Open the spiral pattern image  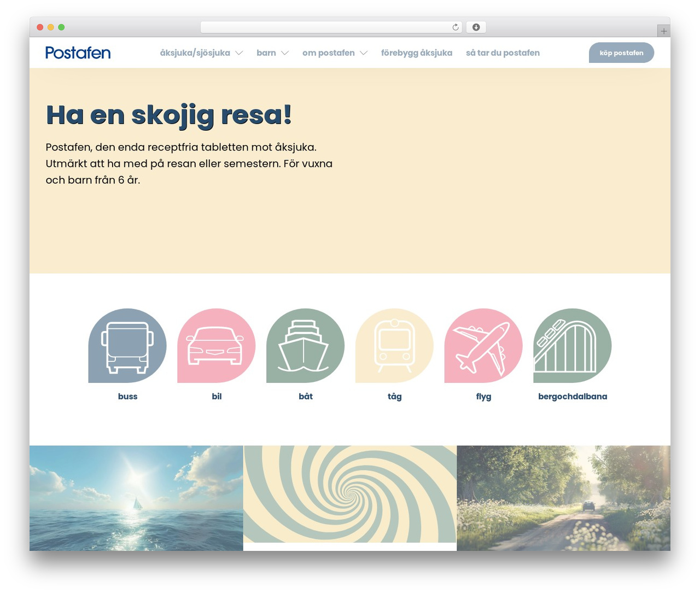pos(350,494)
